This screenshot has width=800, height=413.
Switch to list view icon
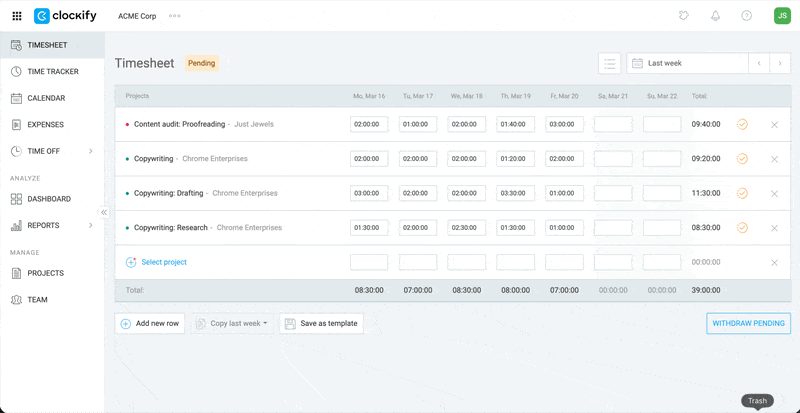[610, 63]
